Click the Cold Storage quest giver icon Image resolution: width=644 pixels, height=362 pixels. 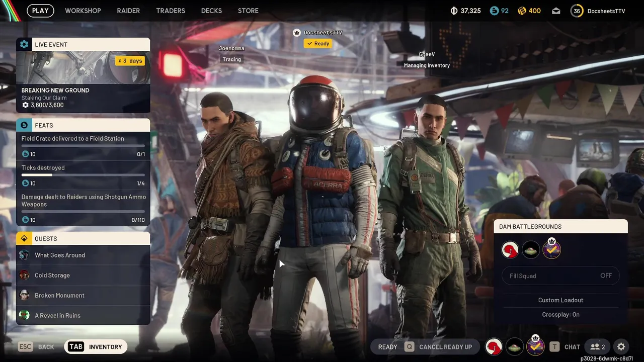[x=24, y=275]
